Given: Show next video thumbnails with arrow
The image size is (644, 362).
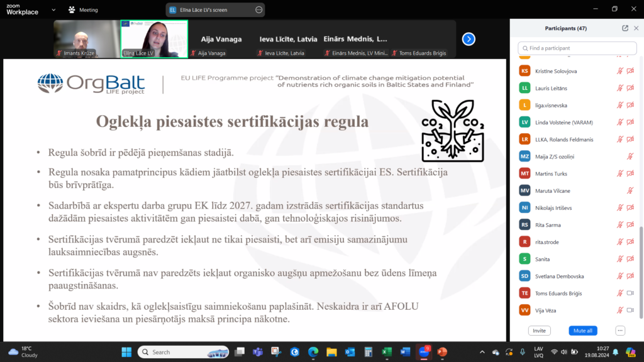Looking at the screenshot, I should click(x=469, y=39).
